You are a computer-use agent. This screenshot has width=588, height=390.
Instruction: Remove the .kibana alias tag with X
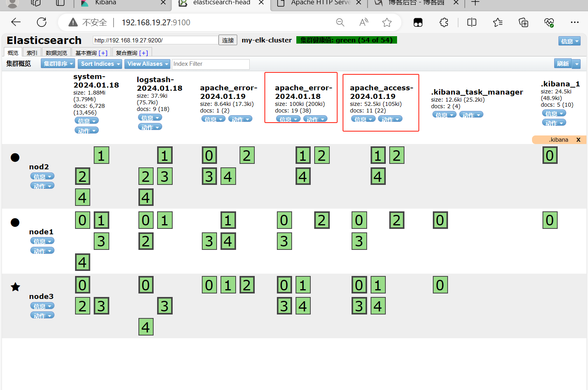coord(578,140)
